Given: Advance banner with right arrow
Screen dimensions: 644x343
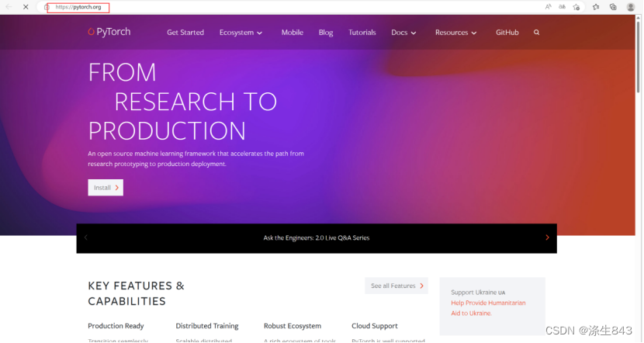Looking at the screenshot, I should [x=547, y=237].
